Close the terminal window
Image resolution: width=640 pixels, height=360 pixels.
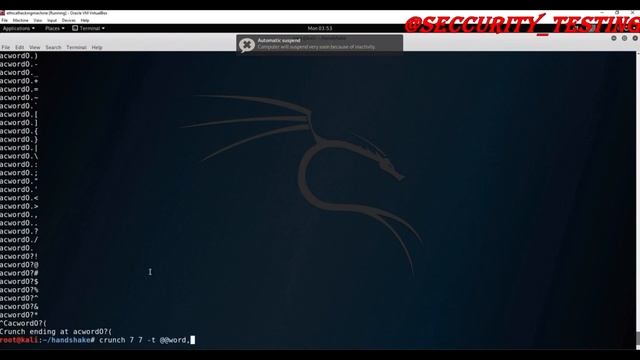[x=635, y=38]
